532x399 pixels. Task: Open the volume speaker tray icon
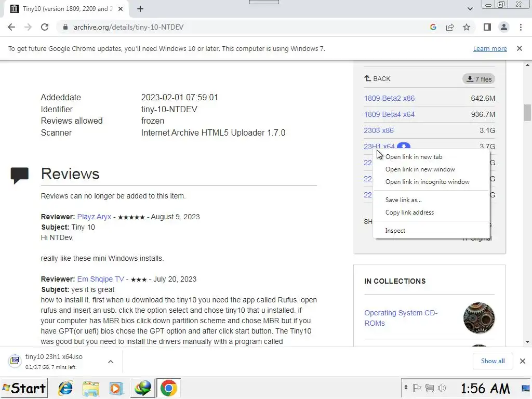click(x=442, y=388)
